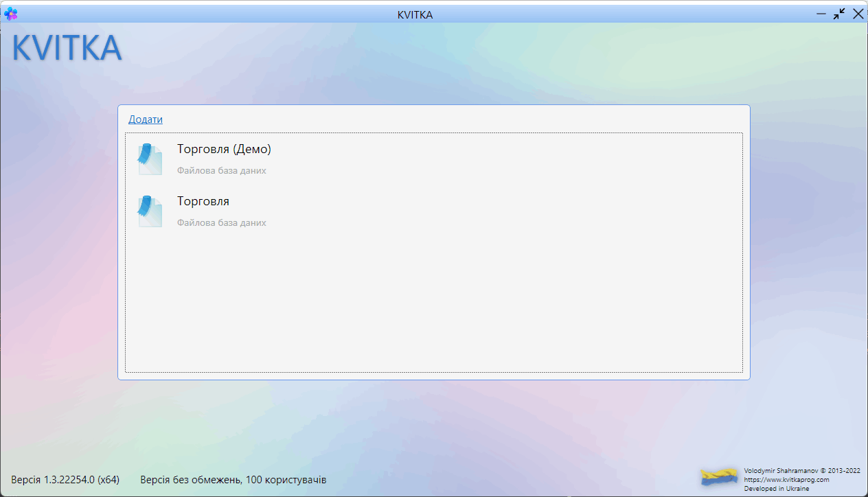Choose the Торговля database title
Image resolution: width=868 pixels, height=497 pixels.
203,201
